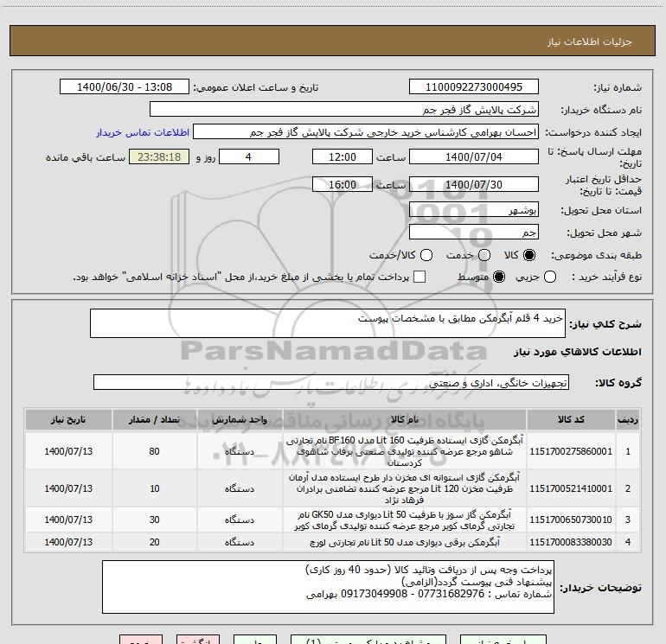Click the request creator field احسان بهرامی

pos(366,132)
